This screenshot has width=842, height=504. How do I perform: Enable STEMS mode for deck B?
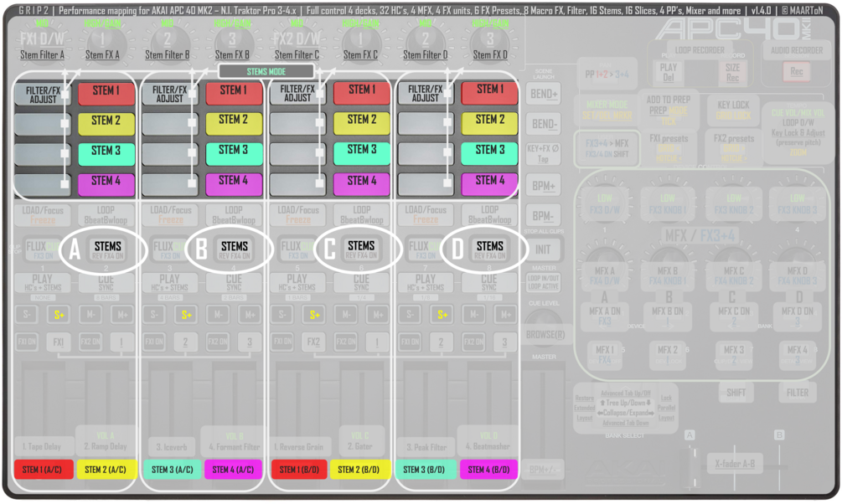(x=234, y=249)
